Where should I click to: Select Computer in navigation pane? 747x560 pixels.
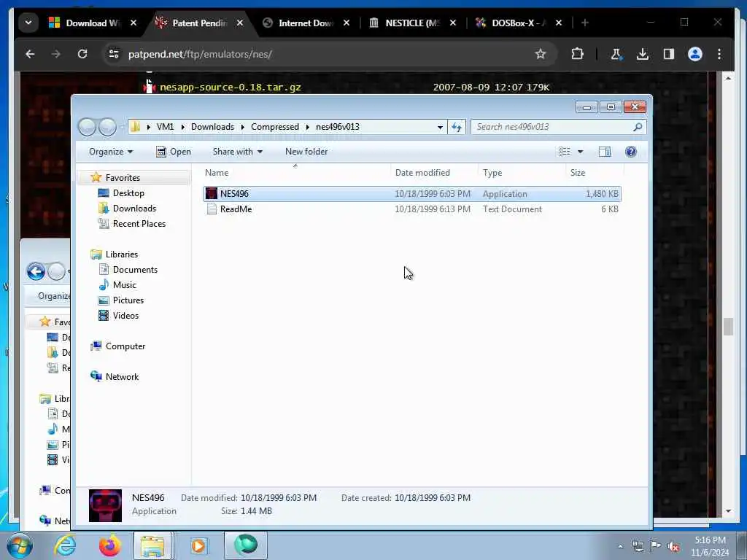(125, 346)
